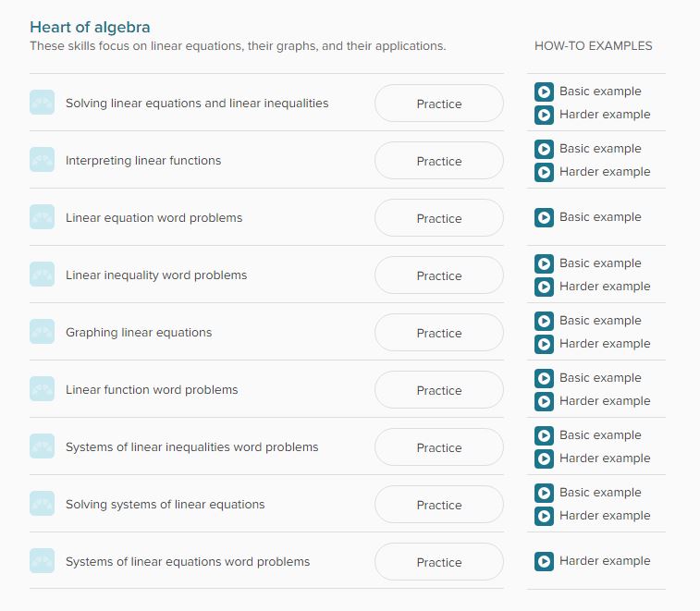Click Harder example link for Solving systems of linear equations
Viewport: 700px width, 611px height.
pos(605,516)
